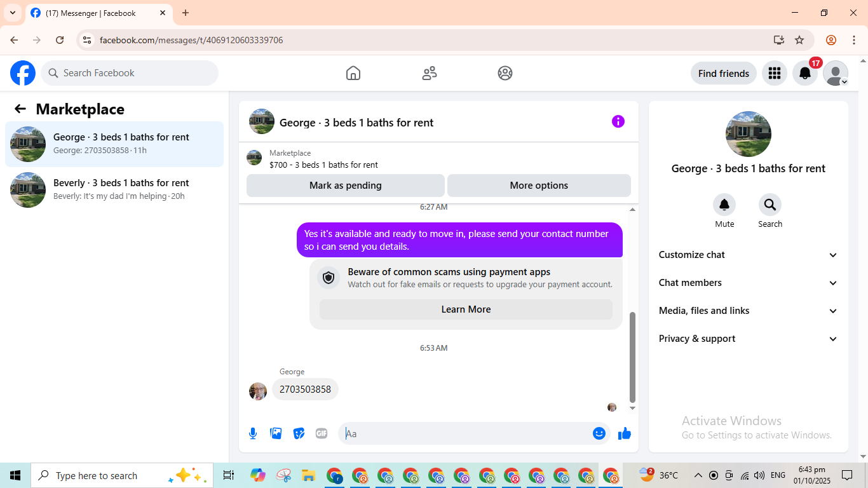Choose a sticker from the sticker icon
The height and width of the screenshot is (488, 868).
[299, 433]
